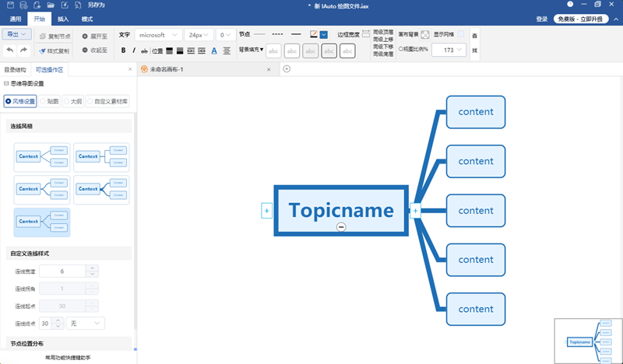The width and height of the screenshot is (623, 364).
Task: Click the redo arrow icon
Action: 23,51
